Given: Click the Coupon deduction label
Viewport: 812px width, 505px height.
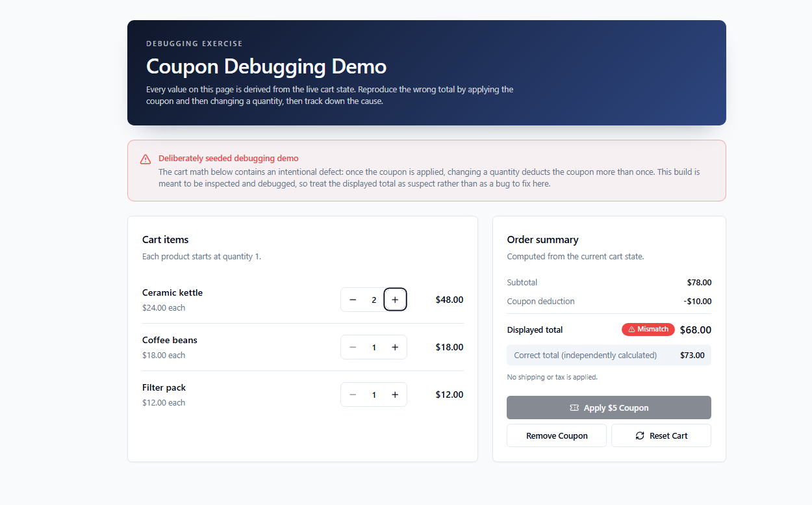Looking at the screenshot, I should (x=540, y=302).
